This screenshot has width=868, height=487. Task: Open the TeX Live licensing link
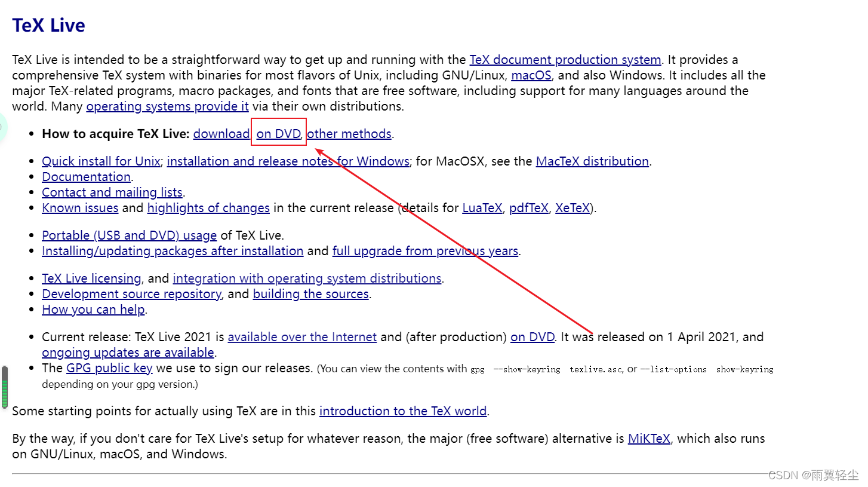[91, 278]
